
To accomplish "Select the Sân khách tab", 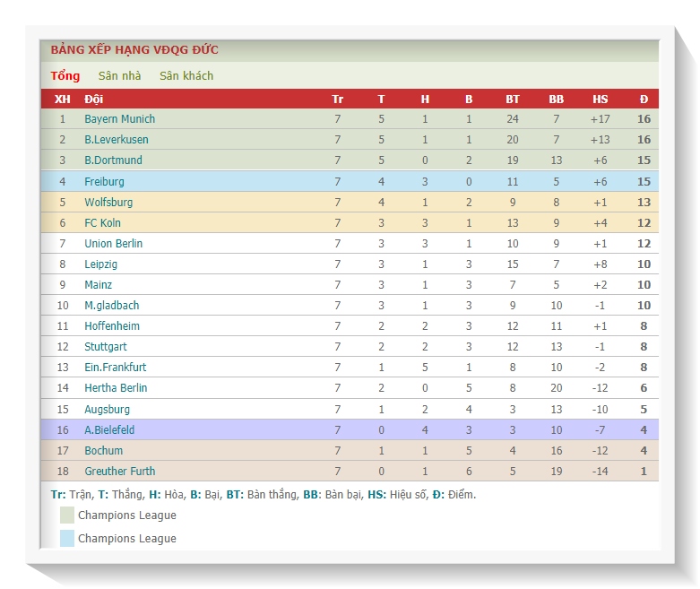I will [x=186, y=76].
